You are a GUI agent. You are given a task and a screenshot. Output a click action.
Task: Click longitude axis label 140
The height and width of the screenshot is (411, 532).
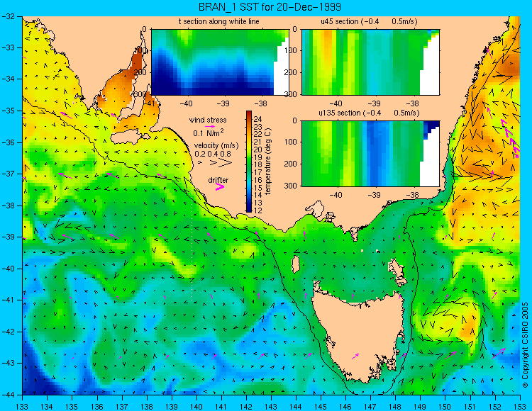coord(196,407)
